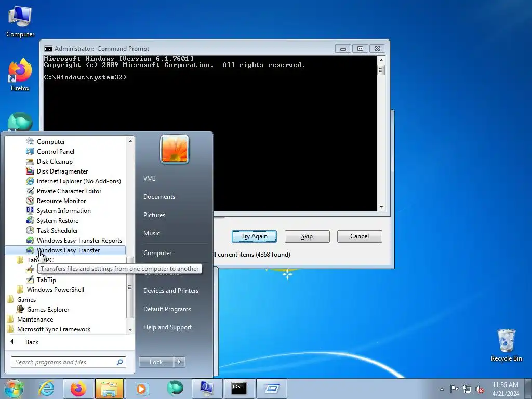Click Command Prompt scroll-down arrow
532x399 pixels.
point(381,207)
